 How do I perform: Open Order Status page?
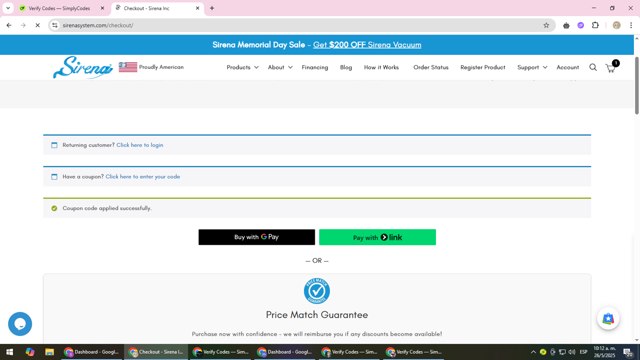[431, 67]
